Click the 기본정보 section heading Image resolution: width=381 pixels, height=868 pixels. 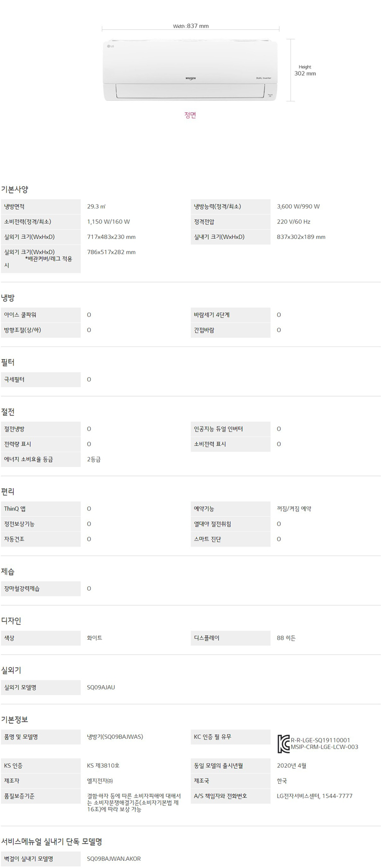click(15, 719)
